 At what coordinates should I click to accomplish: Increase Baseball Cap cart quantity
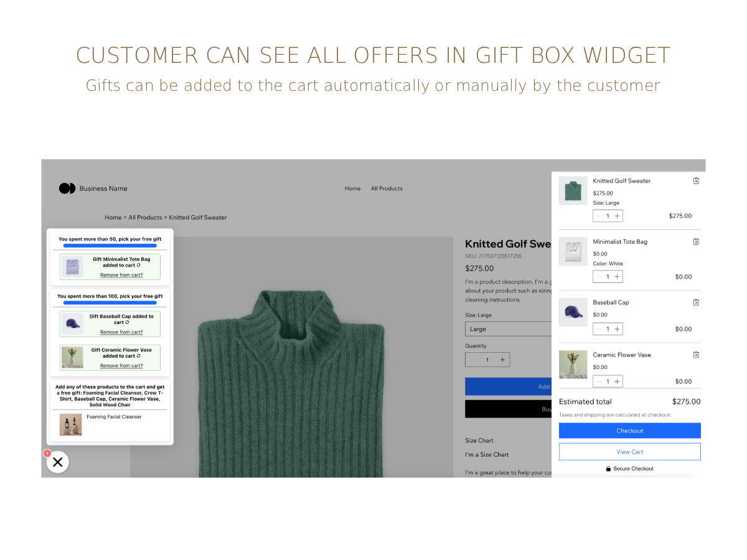(617, 329)
